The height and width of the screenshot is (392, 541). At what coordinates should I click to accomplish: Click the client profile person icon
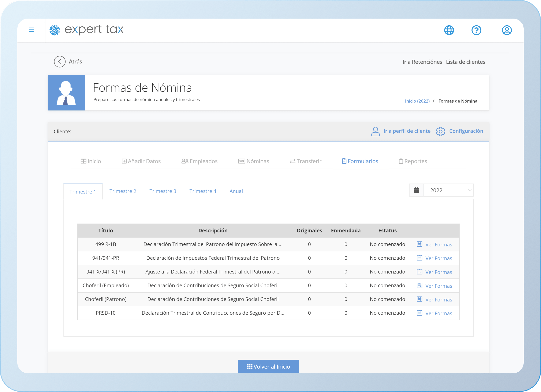coord(375,131)
